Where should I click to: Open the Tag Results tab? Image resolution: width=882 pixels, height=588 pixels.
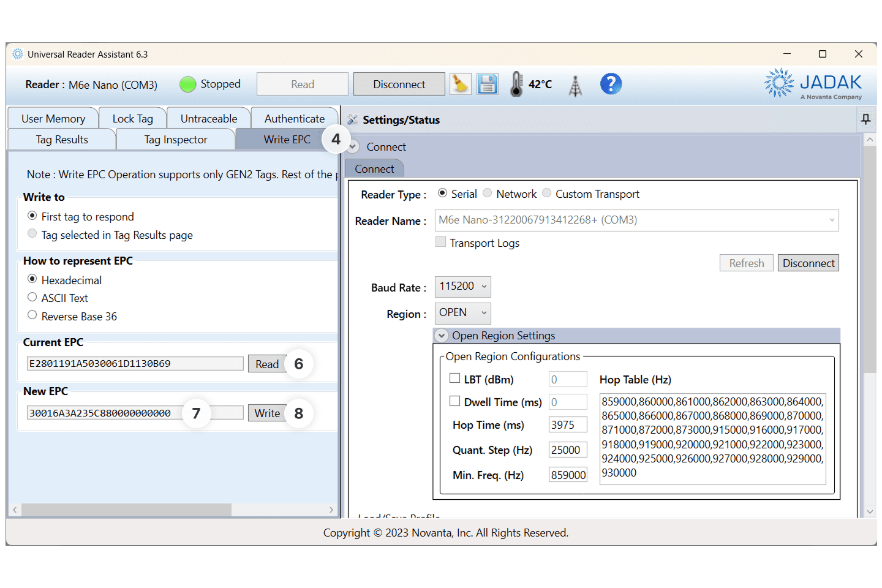point(62,140)
